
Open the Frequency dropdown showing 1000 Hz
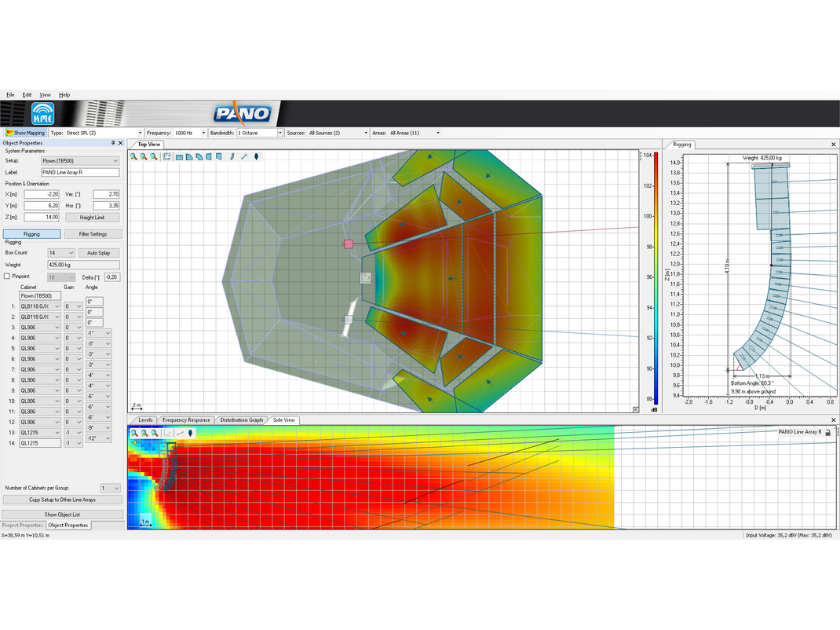click(x=190, y=133)
